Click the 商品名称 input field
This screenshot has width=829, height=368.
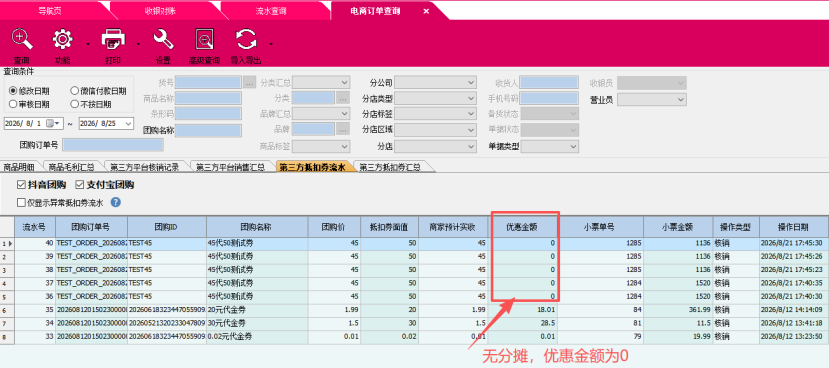coord(209,98)
